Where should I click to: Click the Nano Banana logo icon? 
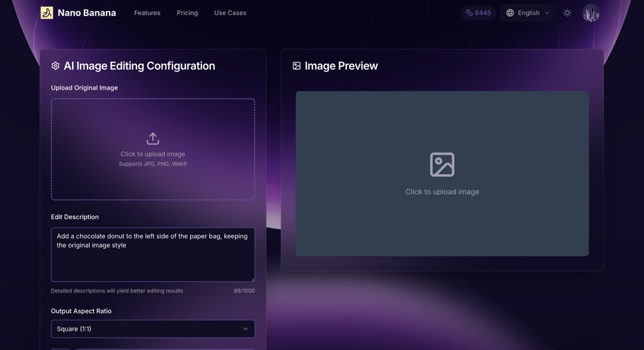click(x=47, y=13)
